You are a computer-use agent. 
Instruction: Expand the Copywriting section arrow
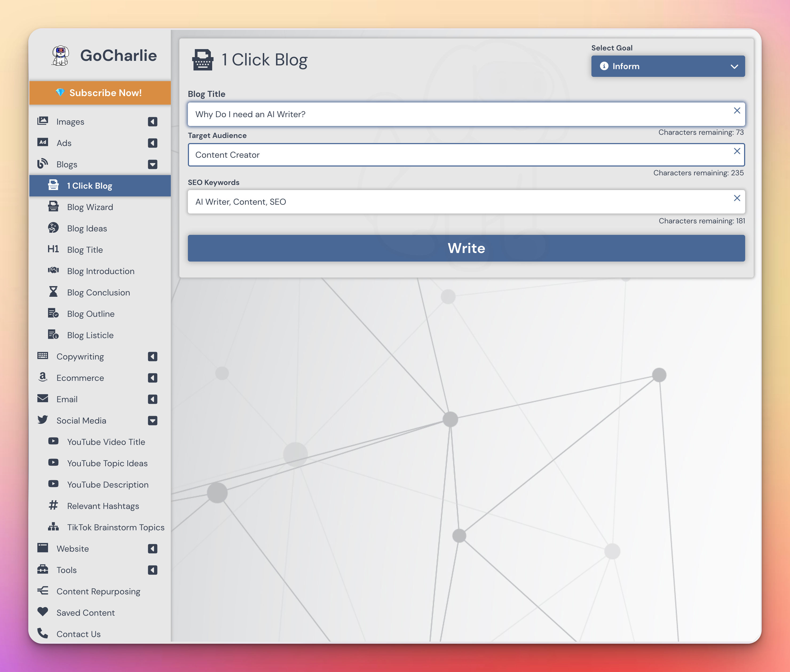tap(152, 357)
